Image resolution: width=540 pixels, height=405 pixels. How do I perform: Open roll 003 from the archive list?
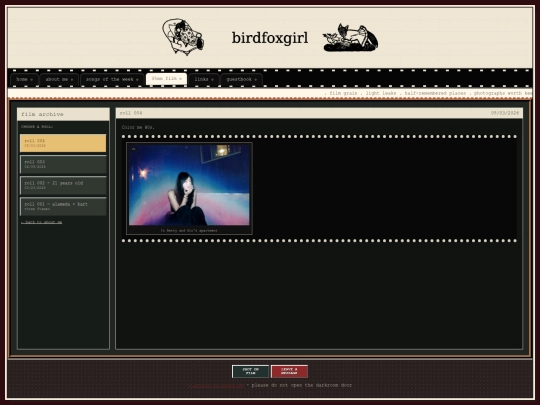[x=63, y=164]
